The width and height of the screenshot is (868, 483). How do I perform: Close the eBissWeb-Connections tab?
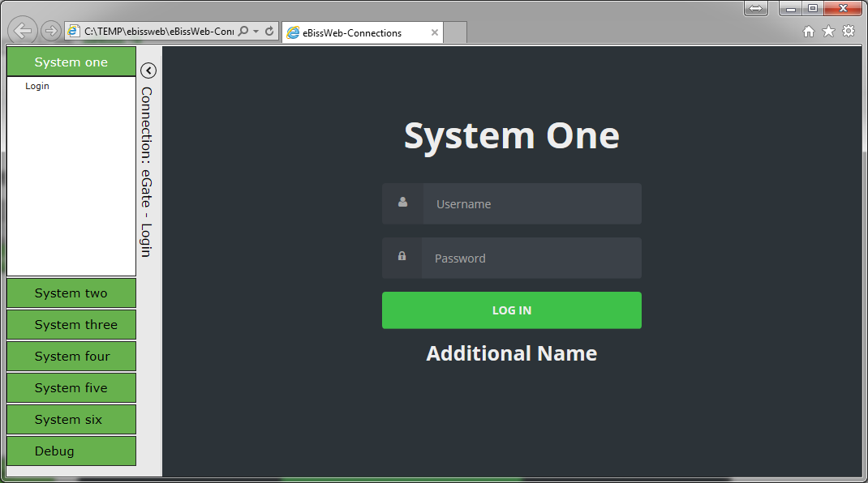(435, 33)
